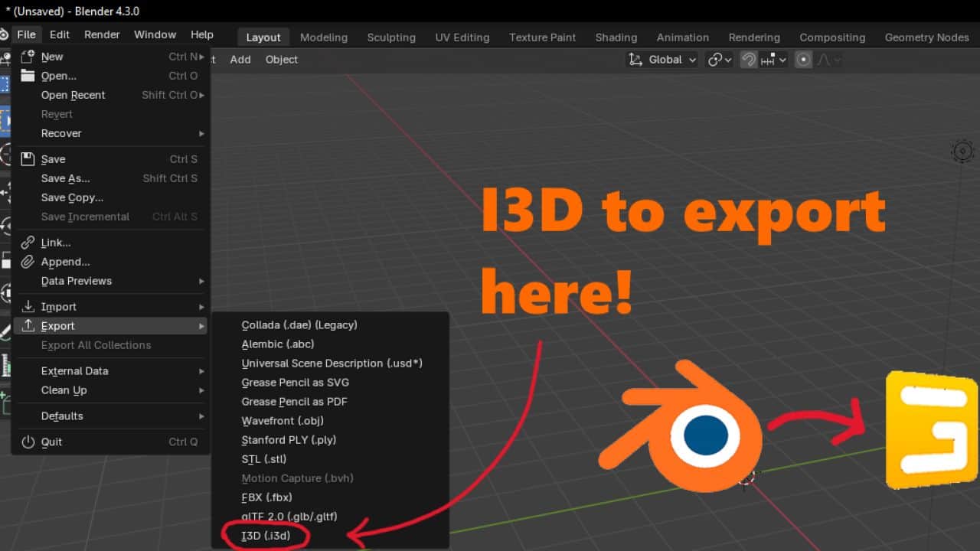980x551 pixels.
Task: Click the transform orientation axes icon
Action: pos(635,60)
